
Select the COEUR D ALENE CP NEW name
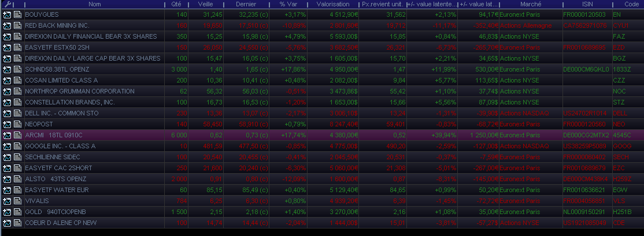click(61, 223)
